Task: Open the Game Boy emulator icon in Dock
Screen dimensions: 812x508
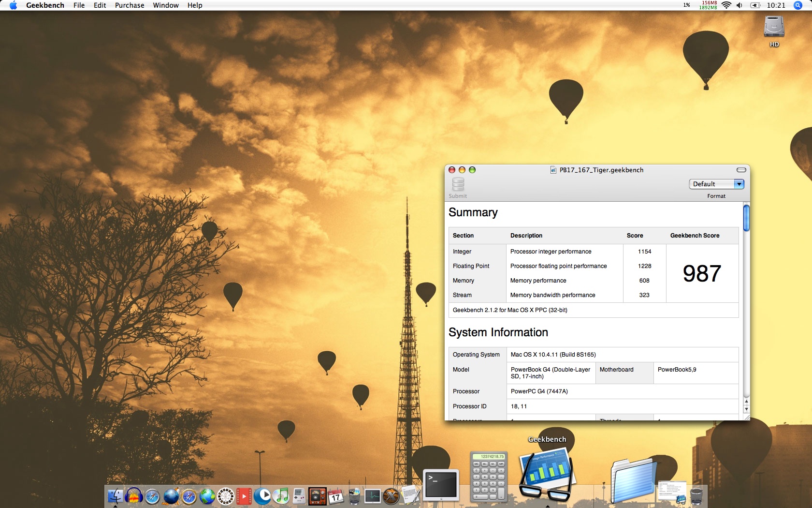Action: 299,496
